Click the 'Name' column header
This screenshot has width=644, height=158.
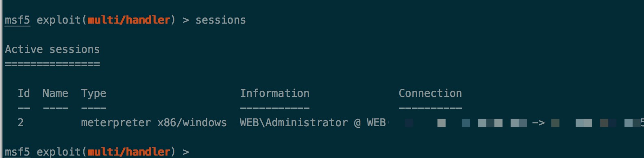(55, 93)
